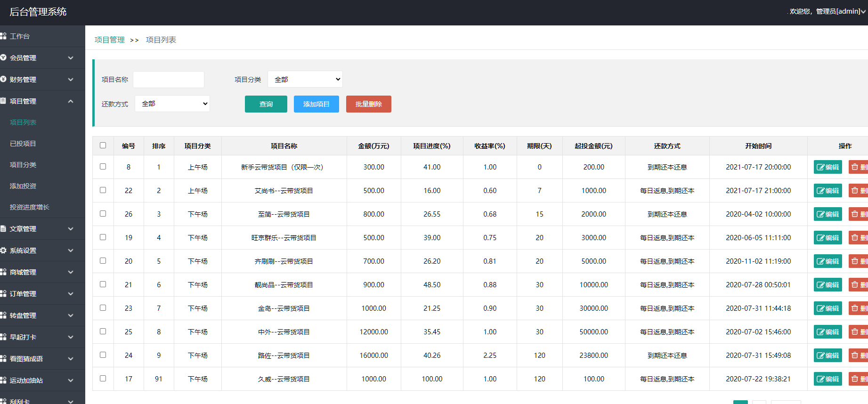The height and width of the screenshot is (404, 868).
Task: Click edit icon for 新手云带货项目 row
Action: pyautogui.click(x=820, y=167)
